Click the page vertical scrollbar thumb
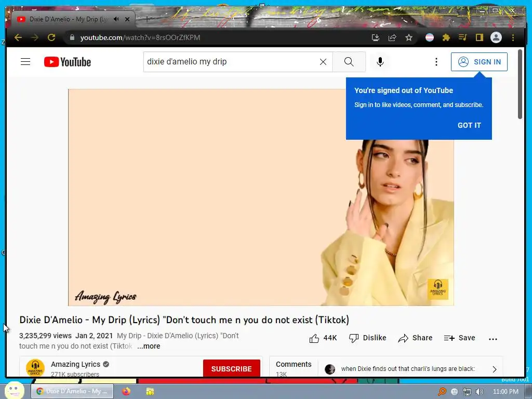Image resolution: width=532 pixels, height=399 pixels. [x=520, y=84]
